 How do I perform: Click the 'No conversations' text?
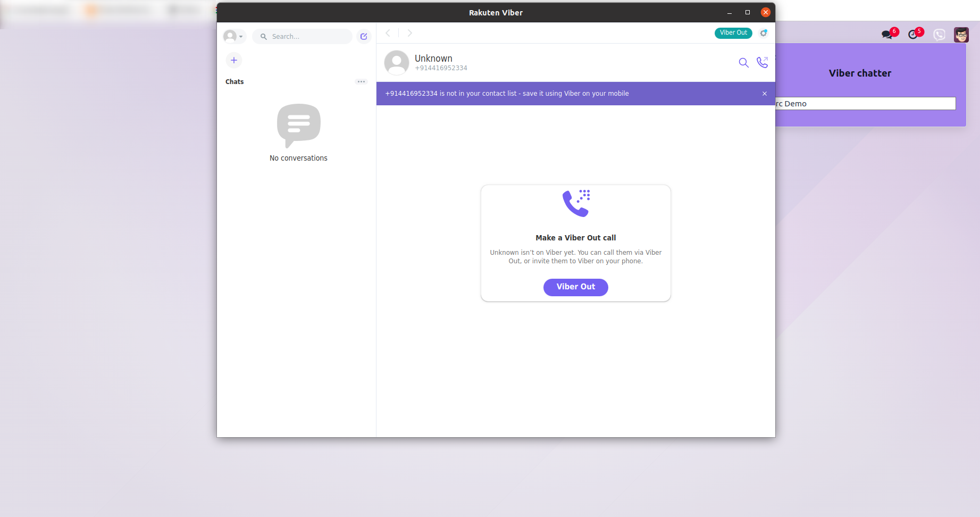[298, 158]
